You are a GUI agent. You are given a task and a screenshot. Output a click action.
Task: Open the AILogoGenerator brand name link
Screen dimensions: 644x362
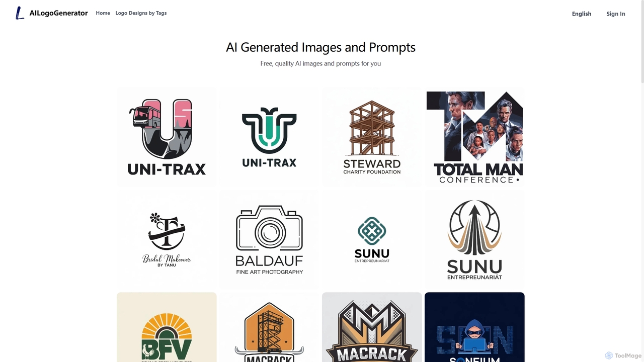[58, 13]
